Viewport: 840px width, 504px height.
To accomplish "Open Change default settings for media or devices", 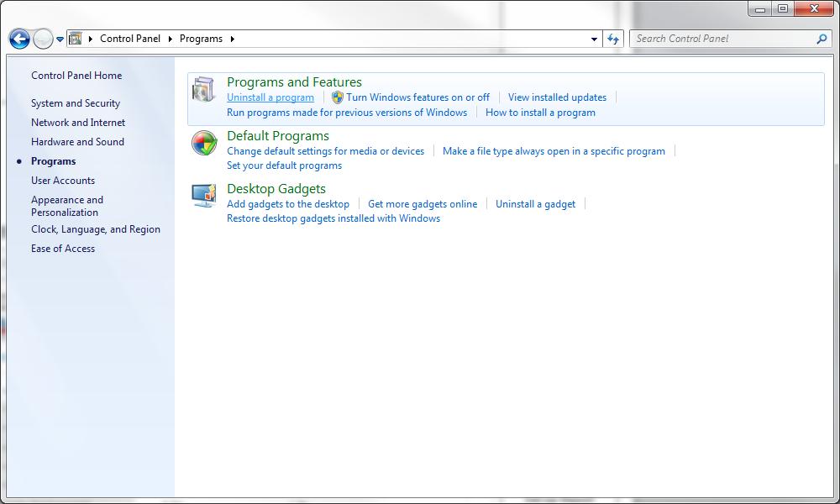I will click(325, 151).
